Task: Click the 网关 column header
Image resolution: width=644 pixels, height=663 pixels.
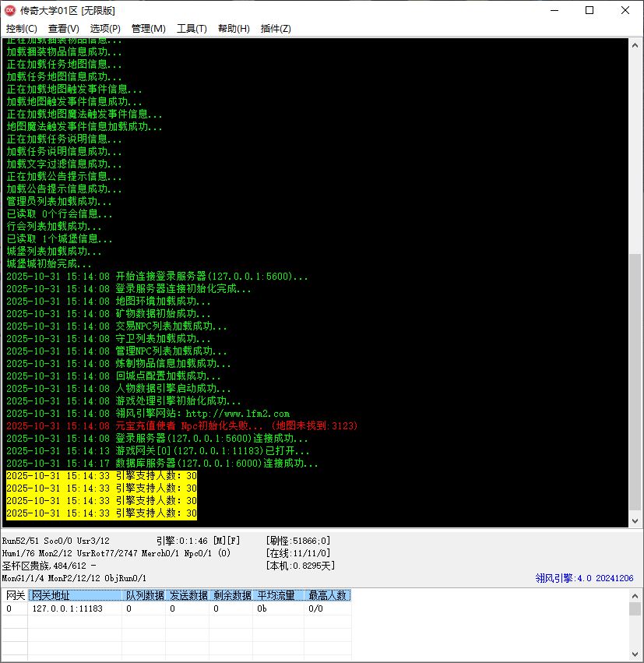Action: click(16, 595)
